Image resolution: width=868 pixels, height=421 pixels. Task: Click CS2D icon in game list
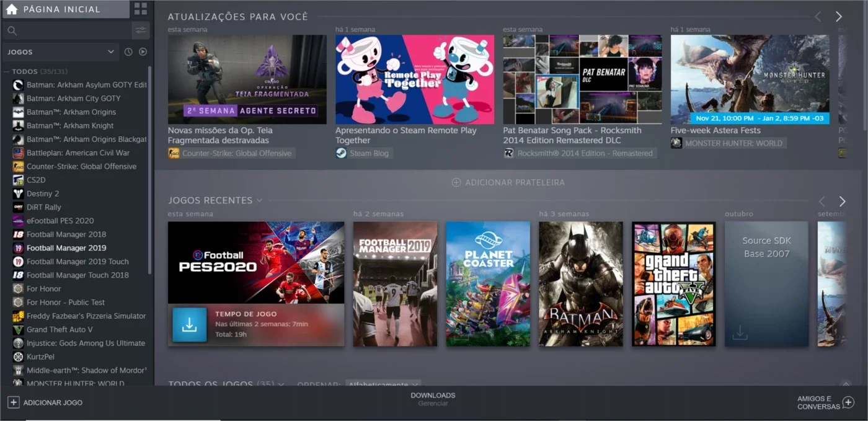[x=18, y=180]
